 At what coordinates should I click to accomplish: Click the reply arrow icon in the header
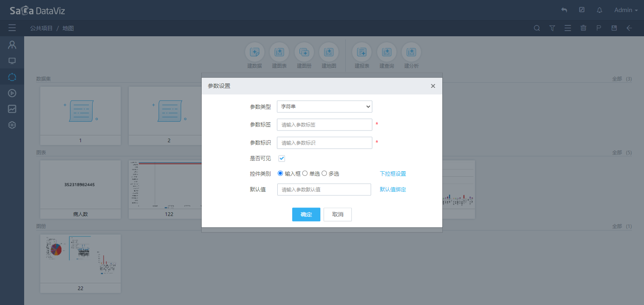pos(564,10)
